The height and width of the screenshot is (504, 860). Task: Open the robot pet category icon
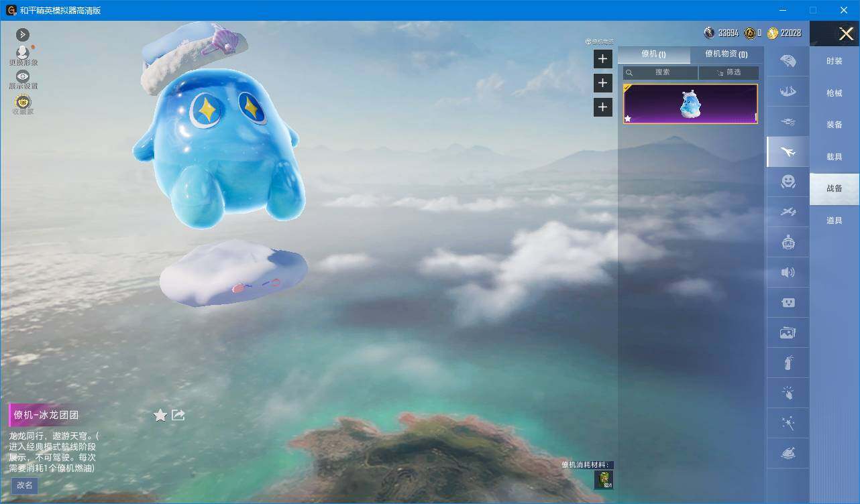click(x=788, y=242)
